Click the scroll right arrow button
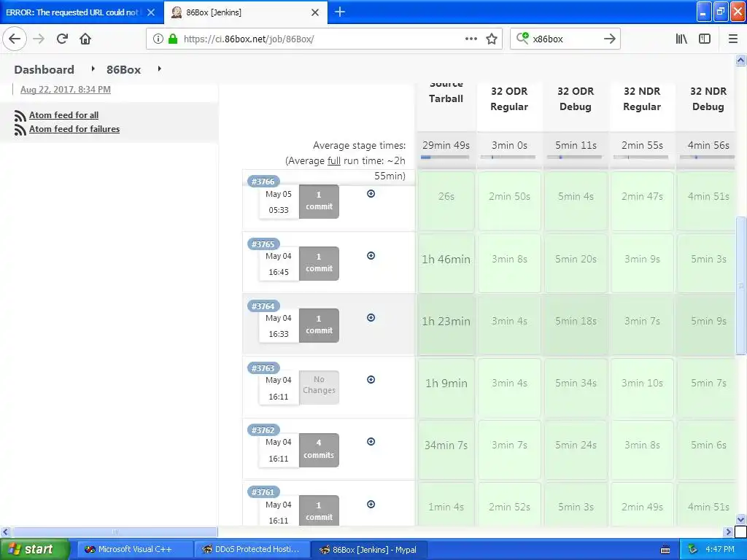 728,532
